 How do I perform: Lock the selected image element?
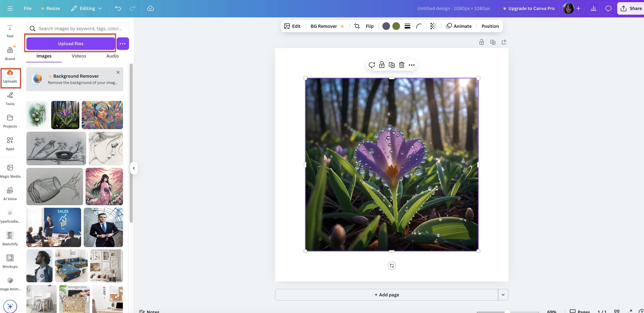tap(381, 65)
